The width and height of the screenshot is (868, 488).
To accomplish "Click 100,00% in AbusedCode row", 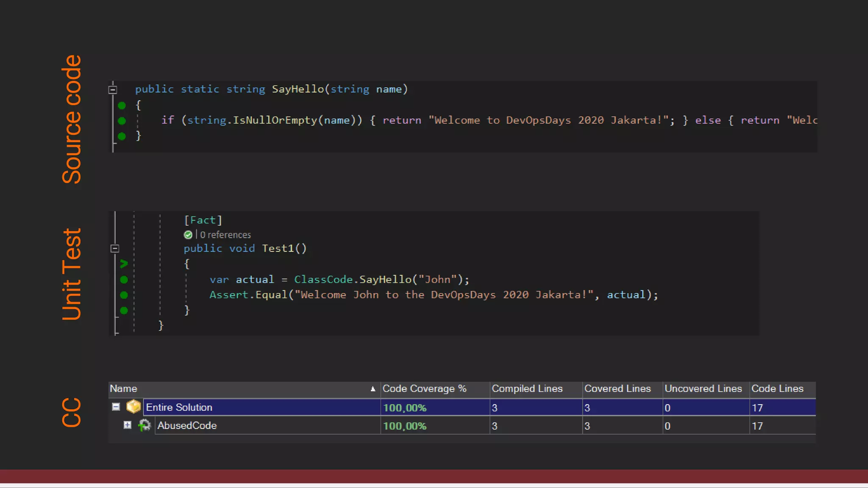I will [x=405, y=426].
